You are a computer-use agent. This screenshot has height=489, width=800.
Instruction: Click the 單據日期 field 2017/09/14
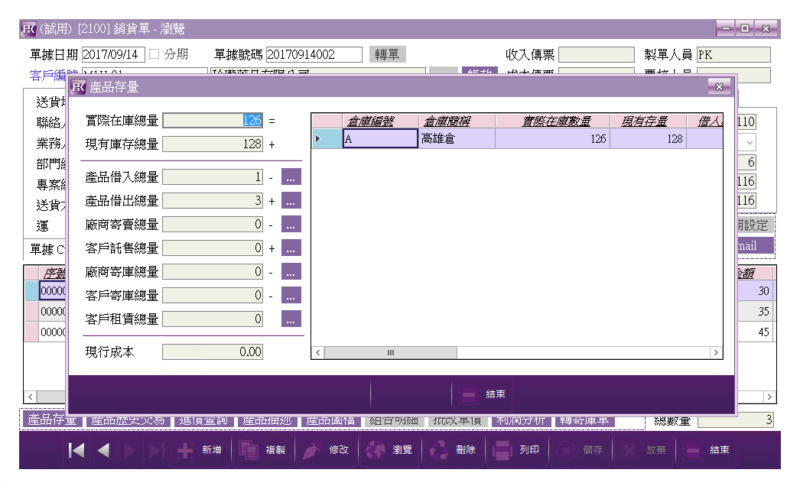pyautogui.click(x=113, y=55)
